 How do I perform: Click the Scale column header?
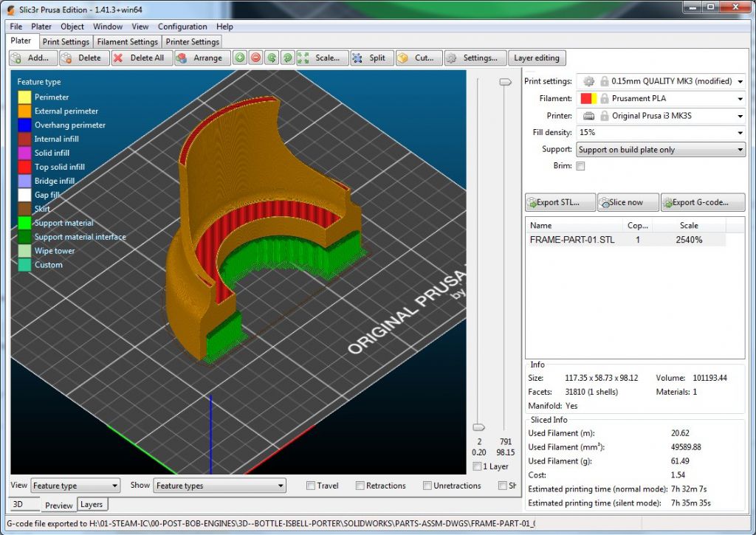[x=689, y=225]
